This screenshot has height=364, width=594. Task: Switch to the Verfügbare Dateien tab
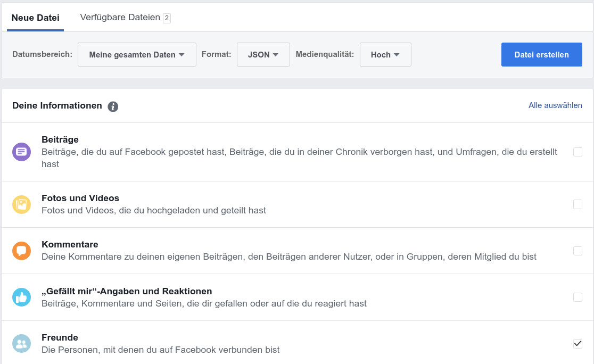click(x=120, y=18)
